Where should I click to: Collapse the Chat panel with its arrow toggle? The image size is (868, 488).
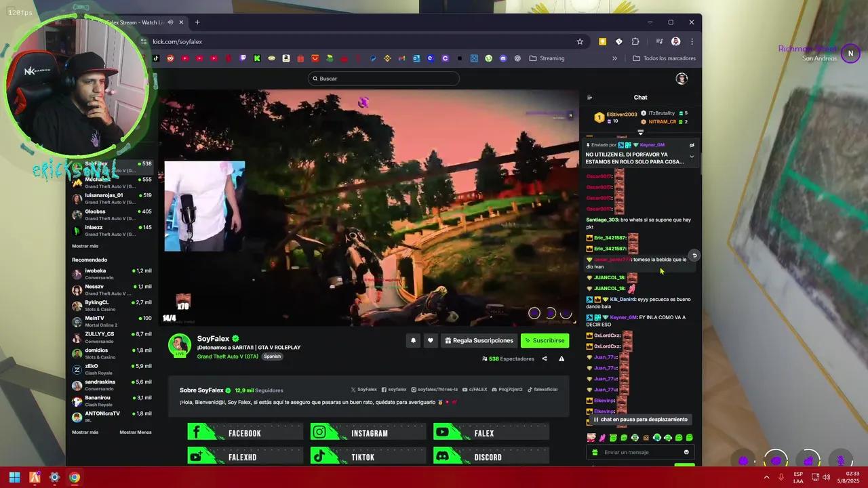(x=589, y=97)
